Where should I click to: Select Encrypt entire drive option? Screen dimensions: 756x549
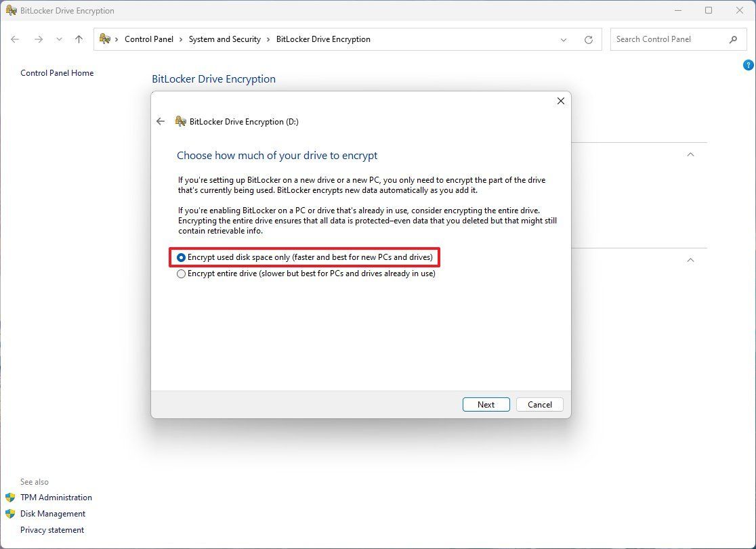[181, 273]
